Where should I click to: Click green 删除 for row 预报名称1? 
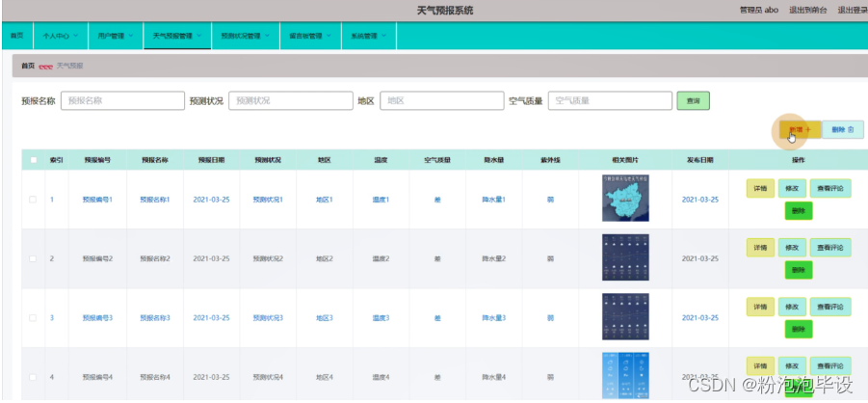click(799, 210)
